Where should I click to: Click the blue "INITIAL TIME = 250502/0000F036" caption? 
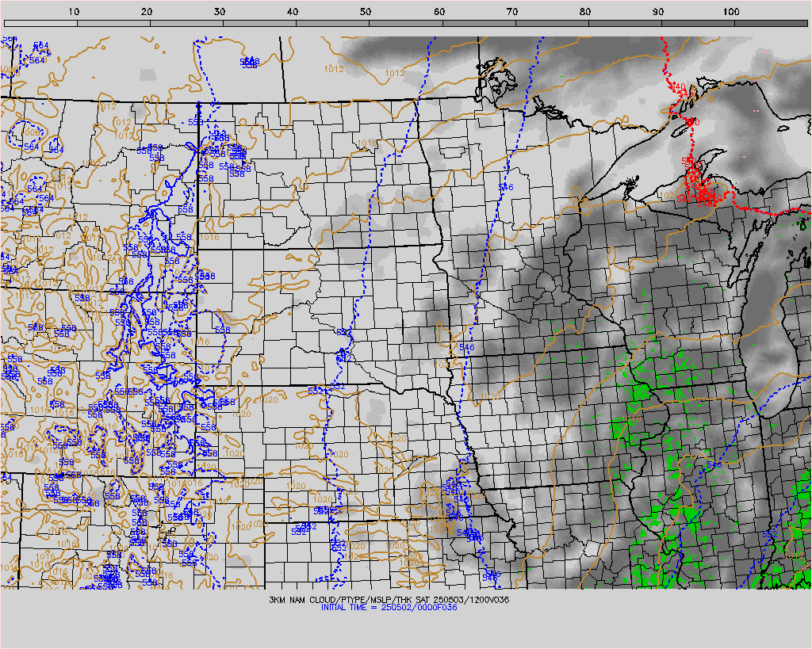[389, 608]
